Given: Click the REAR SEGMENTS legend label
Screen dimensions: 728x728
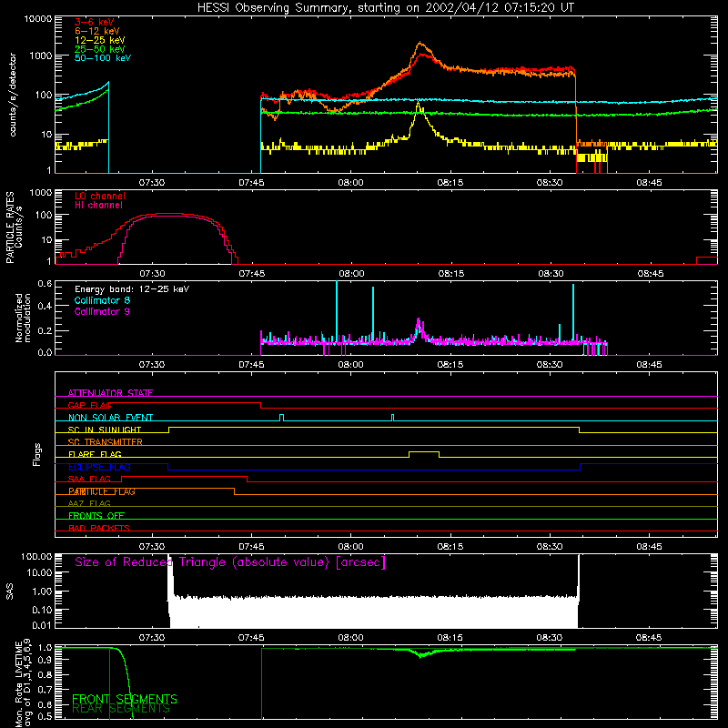Looking at the screenshot, I should pos(121,709).
